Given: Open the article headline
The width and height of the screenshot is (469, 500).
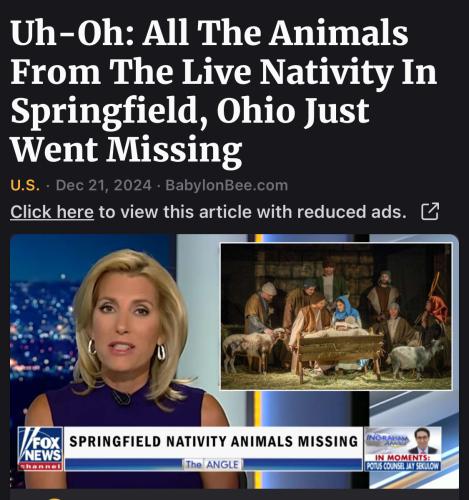Looking at the screenshot, I should coord(224,91).
